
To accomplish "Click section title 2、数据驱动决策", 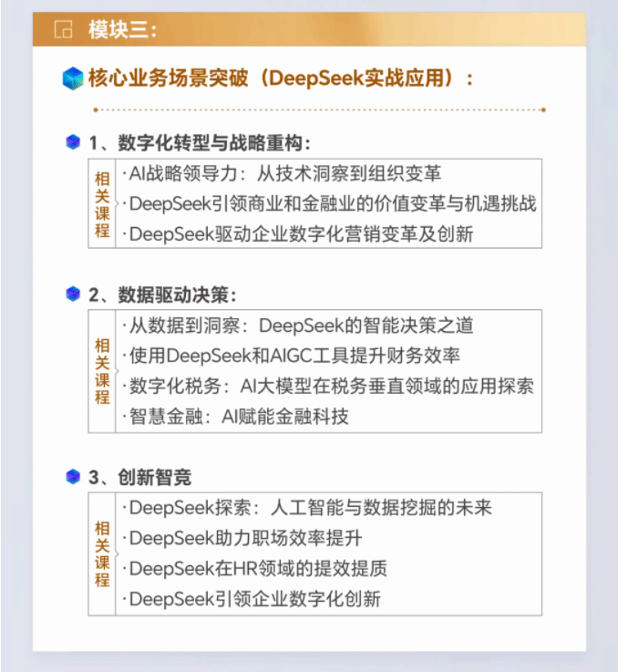I will (162, 295).
